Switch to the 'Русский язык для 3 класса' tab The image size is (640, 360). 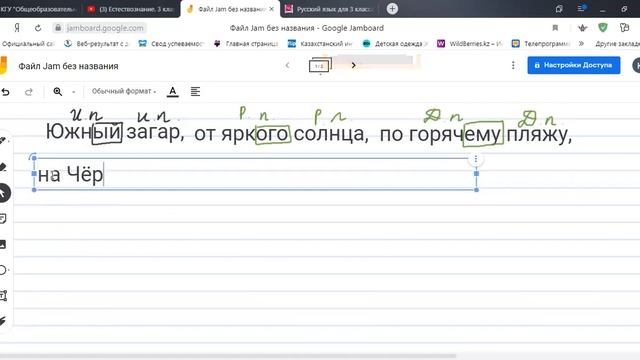[329, 9]
